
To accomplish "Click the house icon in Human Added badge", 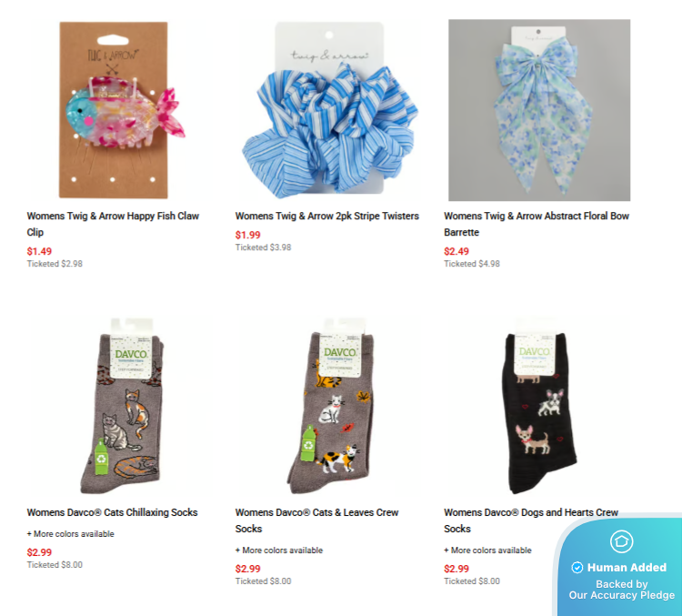I will [x=622, y=541].
